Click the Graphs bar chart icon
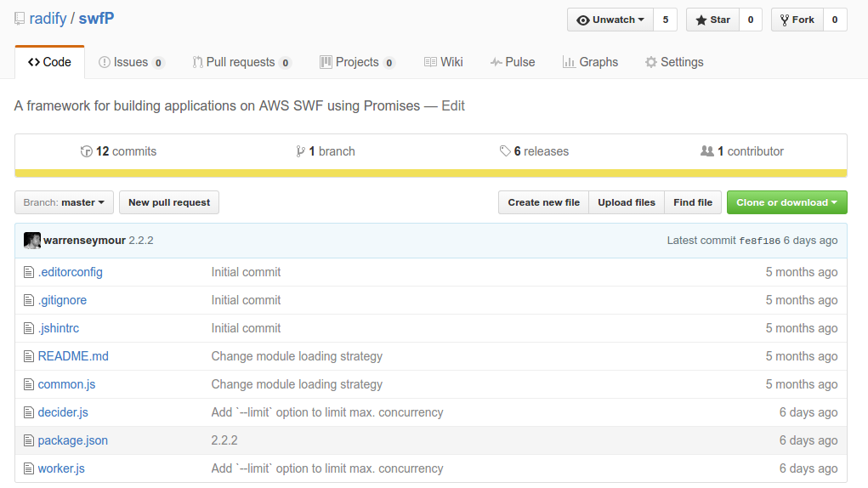Screen dimensions: 868x488 tap(569, 62)
